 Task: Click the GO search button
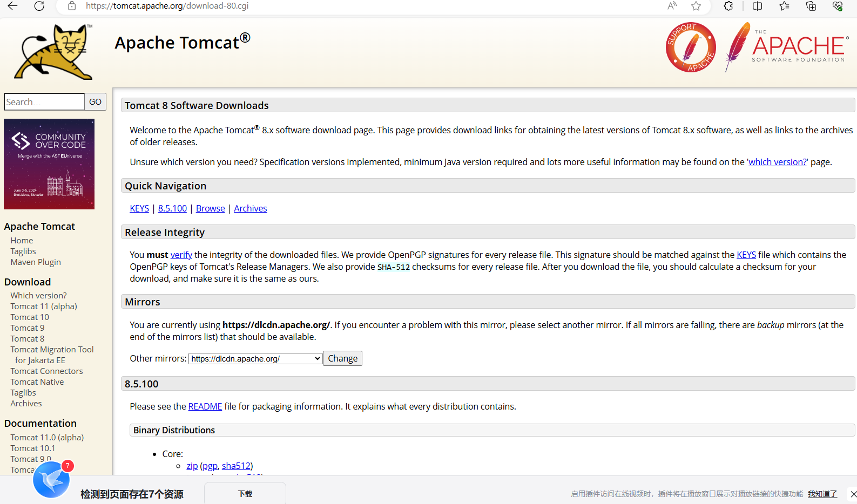[x=96, y=102]
